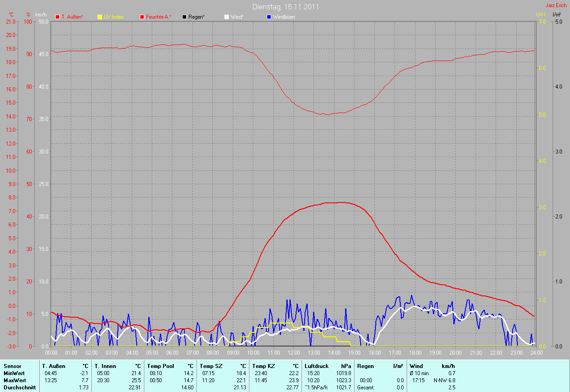Select the T. Innen maximum value "25.5"
This screenshot has height=392, width=570.
tap(136, 380)
